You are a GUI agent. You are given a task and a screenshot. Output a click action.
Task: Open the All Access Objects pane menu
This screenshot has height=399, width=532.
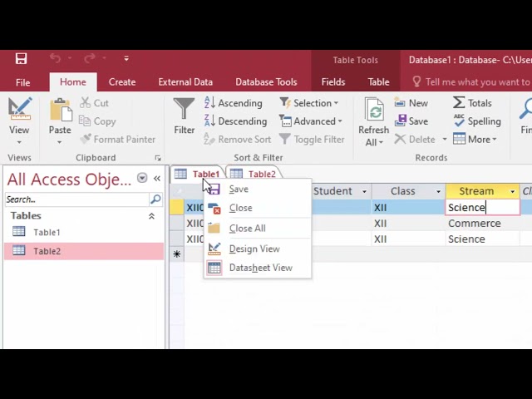tap(142, 178)
